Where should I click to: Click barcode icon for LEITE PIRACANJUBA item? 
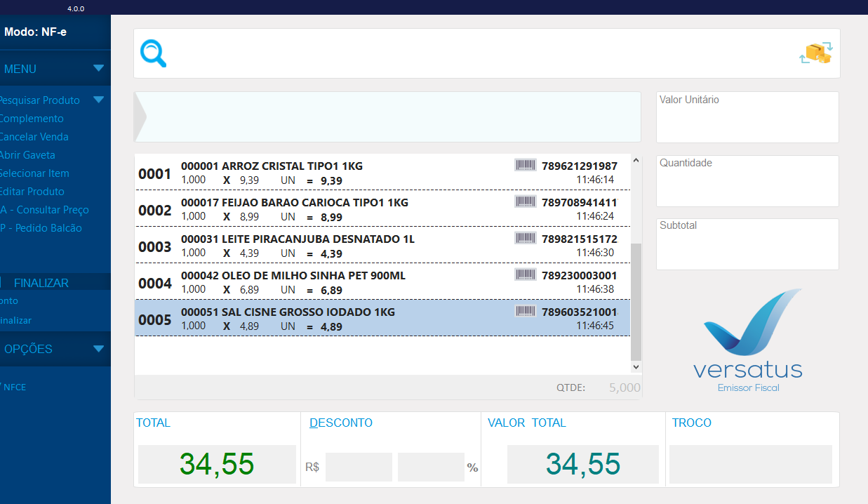click(525, 238)
